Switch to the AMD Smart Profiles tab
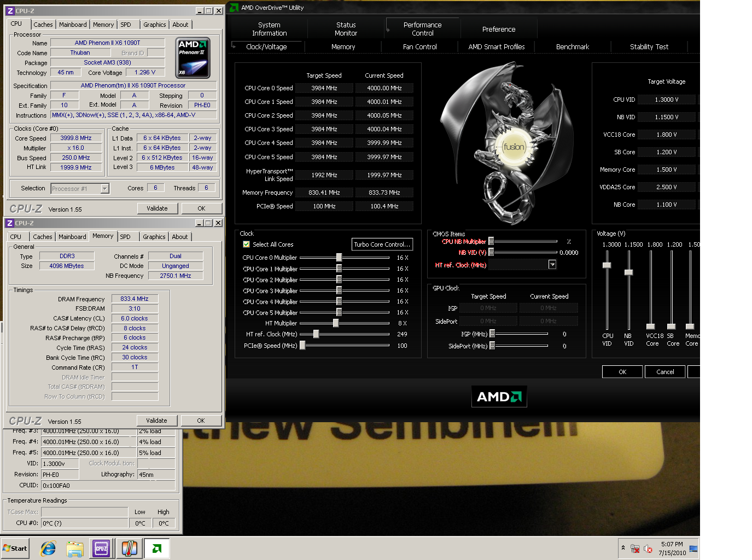The image size is (752, 560). point(497,47)
